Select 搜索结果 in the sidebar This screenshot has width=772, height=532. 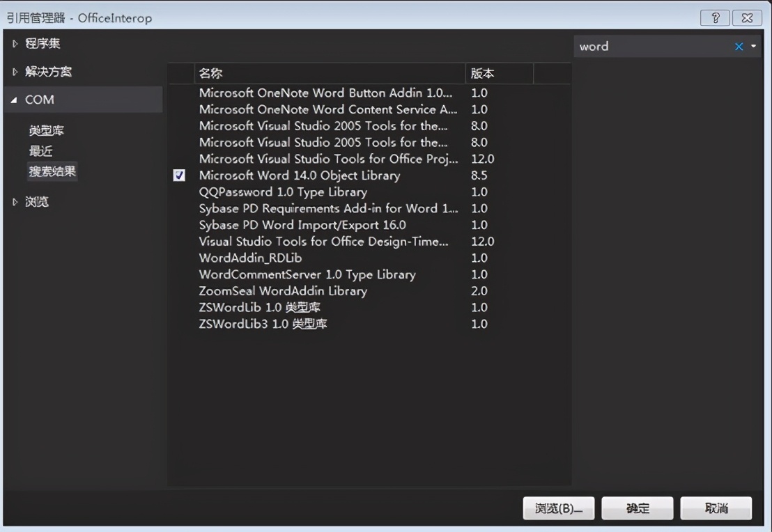[x=52, y=171]
